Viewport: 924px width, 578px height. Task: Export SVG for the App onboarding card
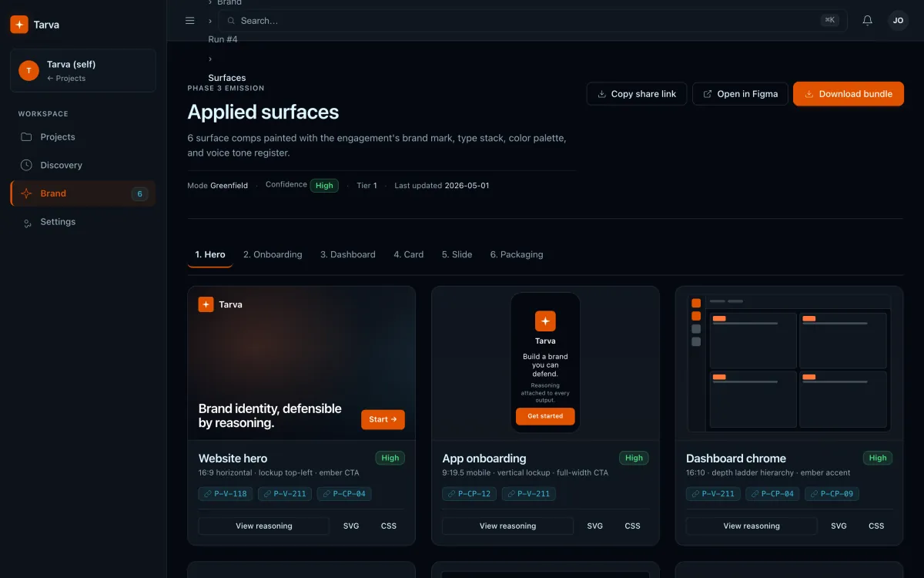(x=595, y=526)
